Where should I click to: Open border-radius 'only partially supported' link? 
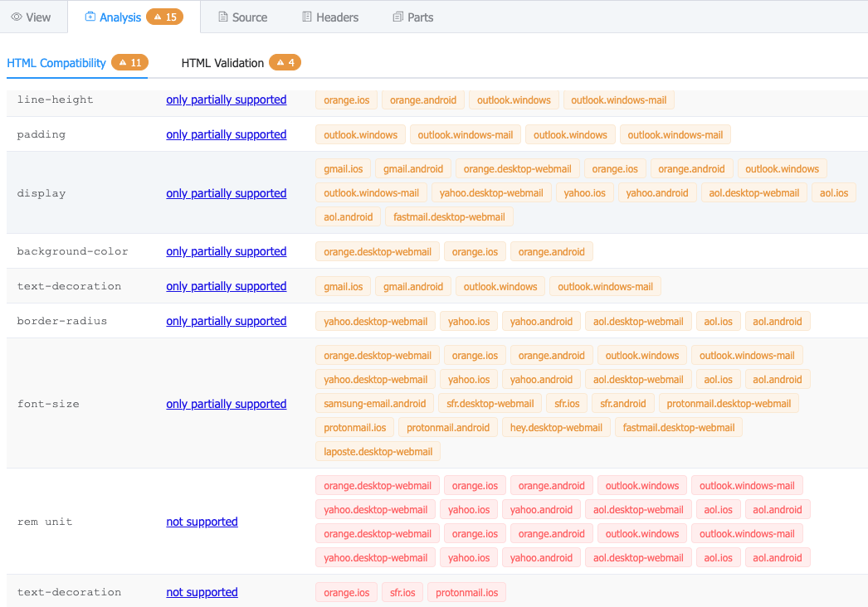(x=227, y=321)
